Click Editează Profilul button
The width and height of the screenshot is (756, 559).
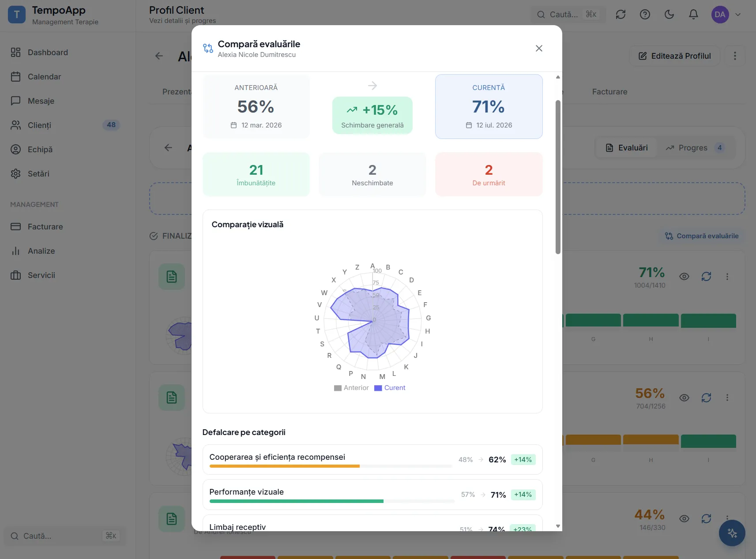click(674, 56)
